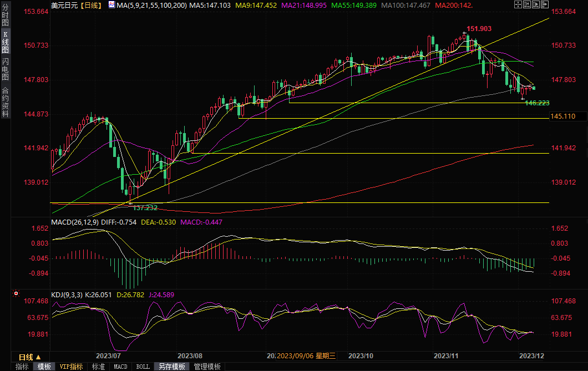
Task: Select the 指标 bottom tab
Action: click(x=22, y=367)
